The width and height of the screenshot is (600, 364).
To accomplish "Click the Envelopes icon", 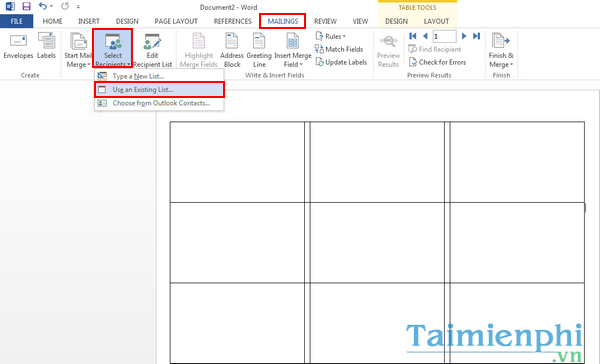I will point(18,41).
